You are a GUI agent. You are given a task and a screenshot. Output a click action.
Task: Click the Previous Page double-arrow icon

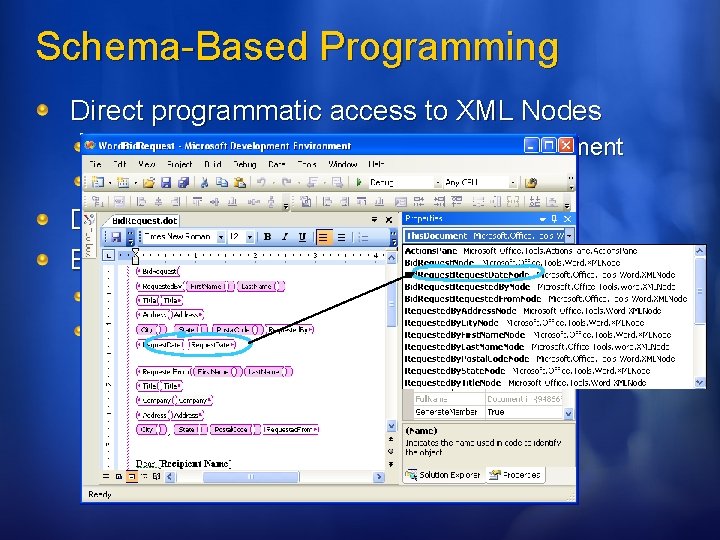pos(391,439)
